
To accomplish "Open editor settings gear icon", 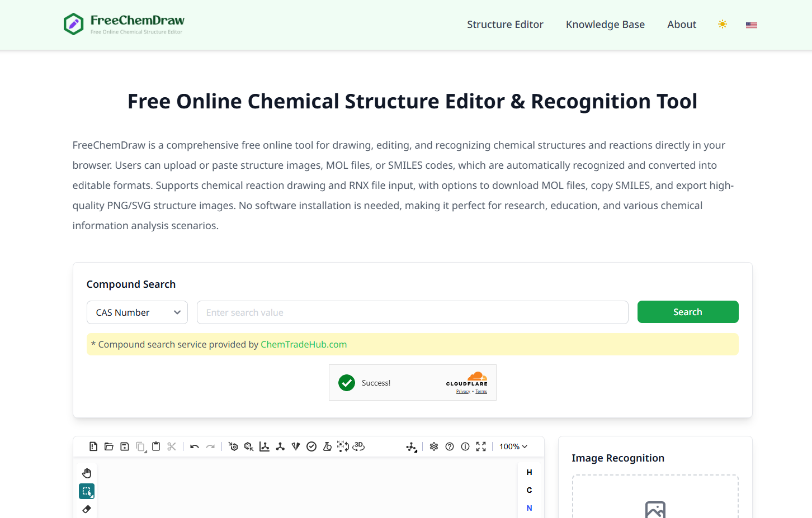I will click(x=434, y=446).
